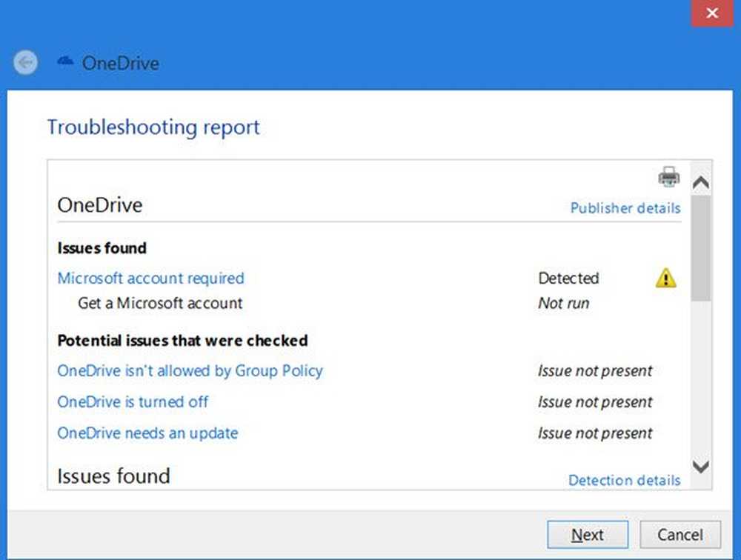The image size is (741, 560).
Task: Click the printer icon to print report
Action: pyautogui.click(x=669, y=176)
